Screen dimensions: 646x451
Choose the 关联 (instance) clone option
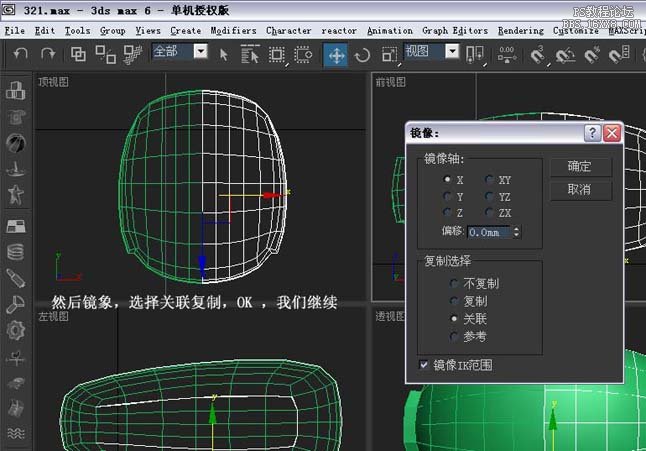coord(454,318)
